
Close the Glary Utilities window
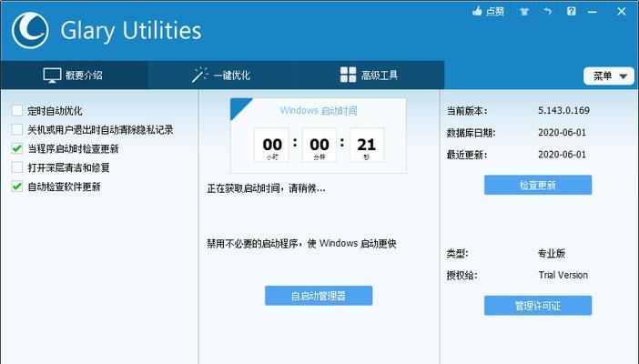621,12
